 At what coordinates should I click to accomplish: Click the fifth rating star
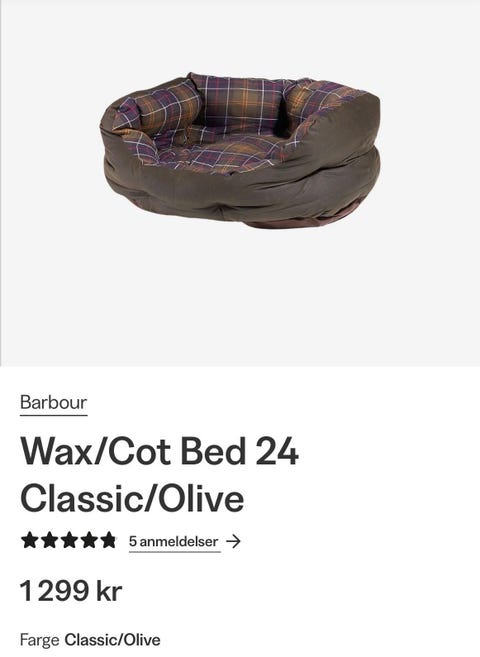[x=108, y=540]
